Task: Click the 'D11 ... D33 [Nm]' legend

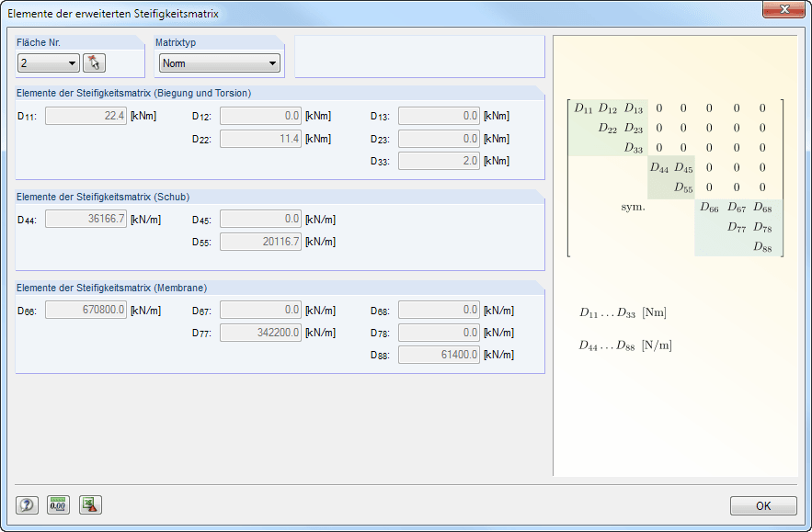Action: point(623,312)
